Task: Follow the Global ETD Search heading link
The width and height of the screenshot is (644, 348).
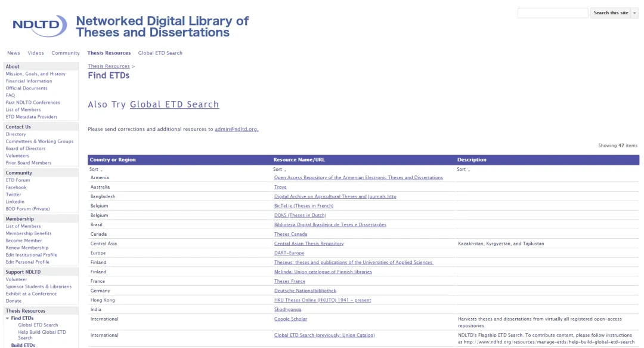Action: pyautogui.click(x=175, y=104)
